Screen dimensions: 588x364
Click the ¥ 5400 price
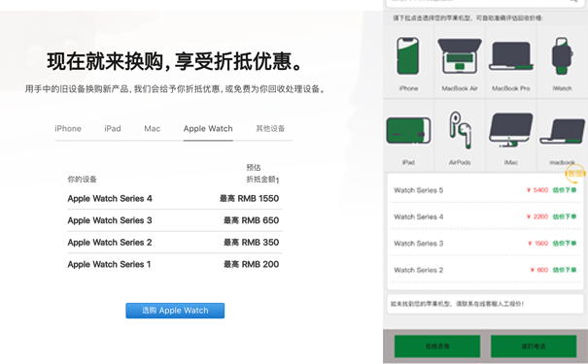click(537, 190)
